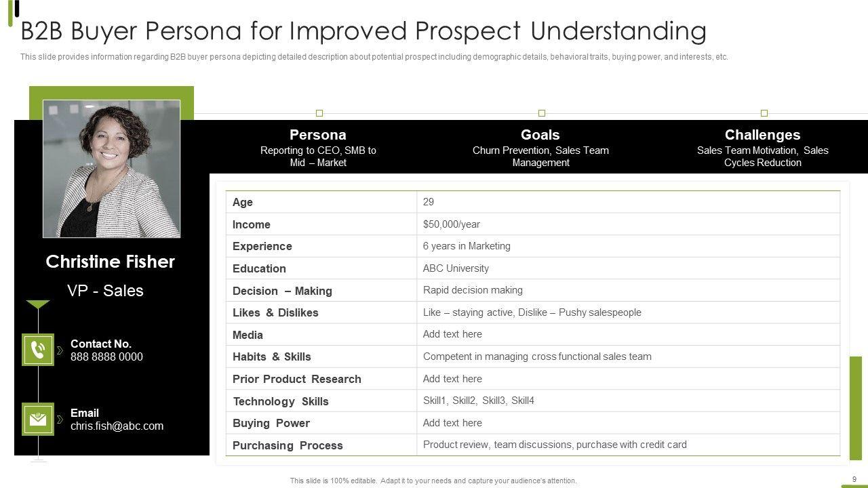Select the Christine Fisher name text
The image size is (868, 488).
(110, 262)
